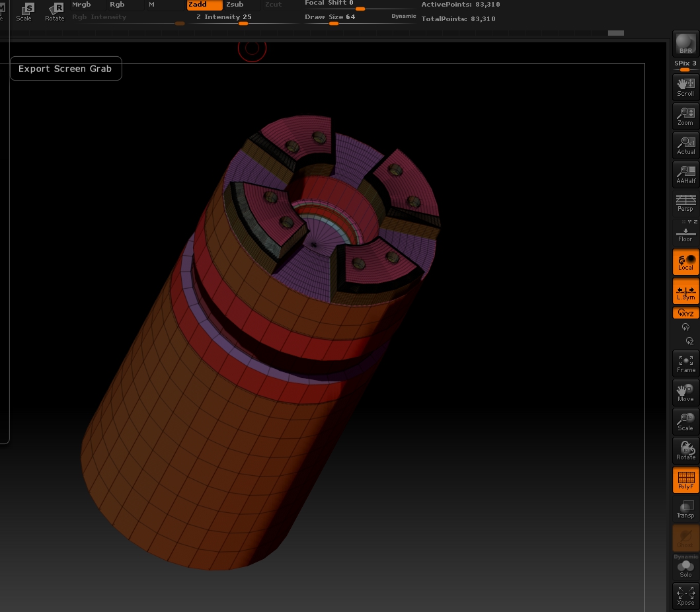700x612 pixels.
Task: Toggle Solo mode
Action: tap(685, 568)
